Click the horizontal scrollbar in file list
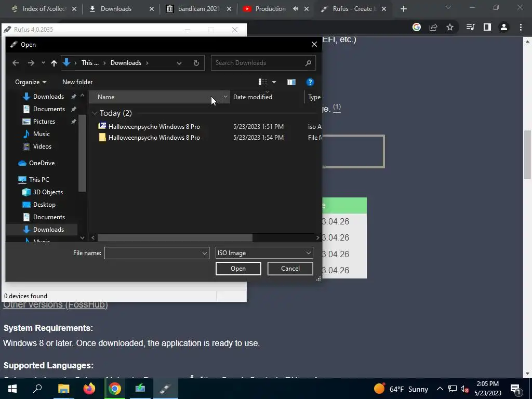532x399 pixels. [175, 238]
